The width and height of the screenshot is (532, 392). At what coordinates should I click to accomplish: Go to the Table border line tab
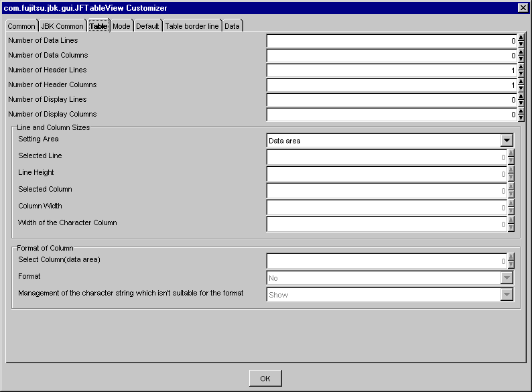pos(192,26)
